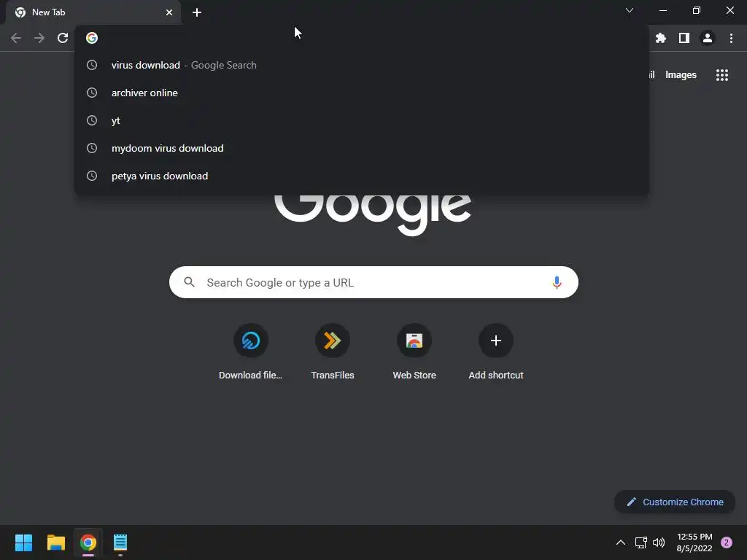The height and width of the screenshot is (560, 747).
Task: Click the Add shortcut plus icon
Action: (x=496, y=341)
